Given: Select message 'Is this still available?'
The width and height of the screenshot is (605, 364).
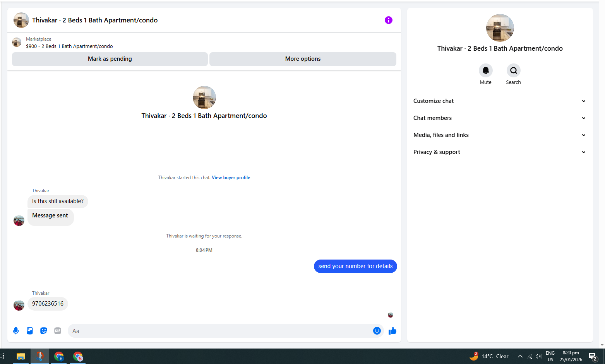Looking at the screenshot, I should (58, 201).
